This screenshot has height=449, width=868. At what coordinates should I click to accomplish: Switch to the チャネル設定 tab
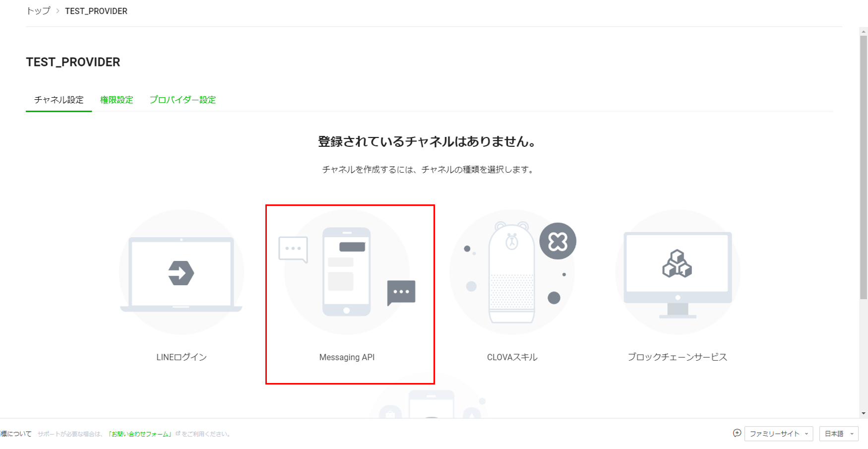tap(59, 100)
